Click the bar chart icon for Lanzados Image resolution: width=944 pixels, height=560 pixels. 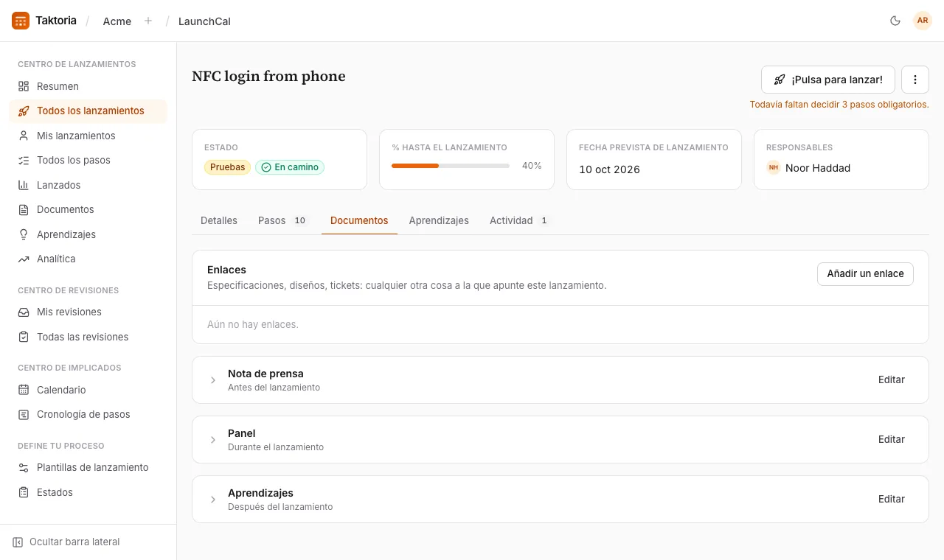click(x=24, y=185)
